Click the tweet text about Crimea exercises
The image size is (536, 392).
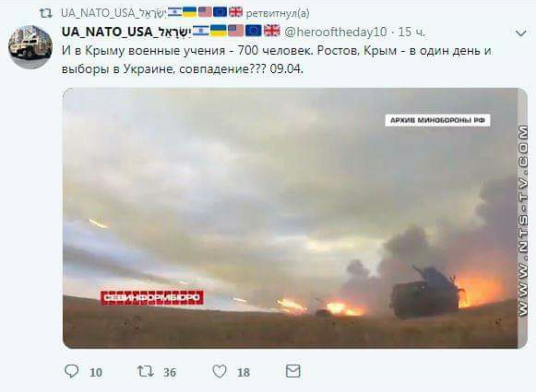click(276, 60)
